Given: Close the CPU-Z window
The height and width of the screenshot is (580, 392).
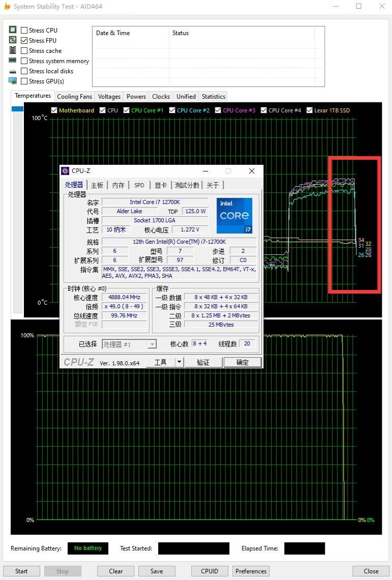Looking at the screenshot, I should [x=252, y=170].
